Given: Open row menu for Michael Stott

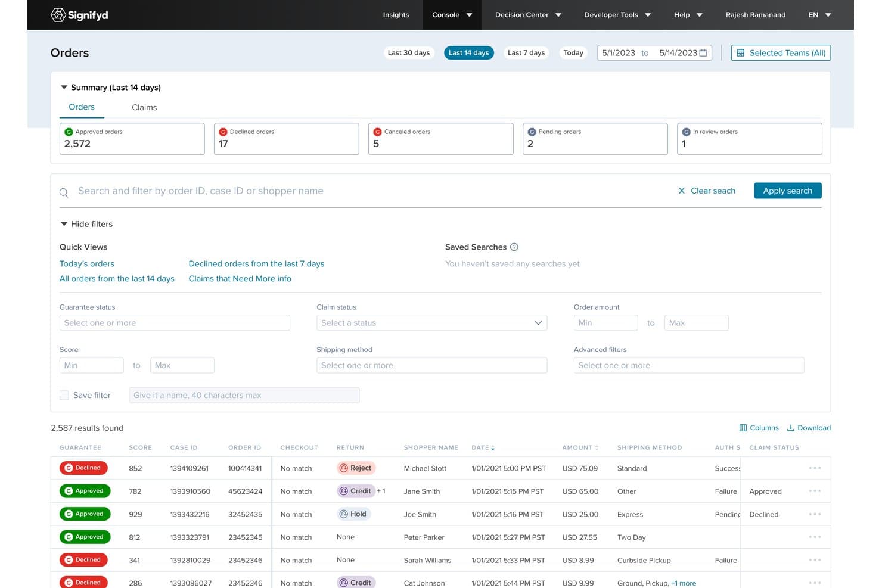Looking at the screenshot, I should (x=815, y=468).
